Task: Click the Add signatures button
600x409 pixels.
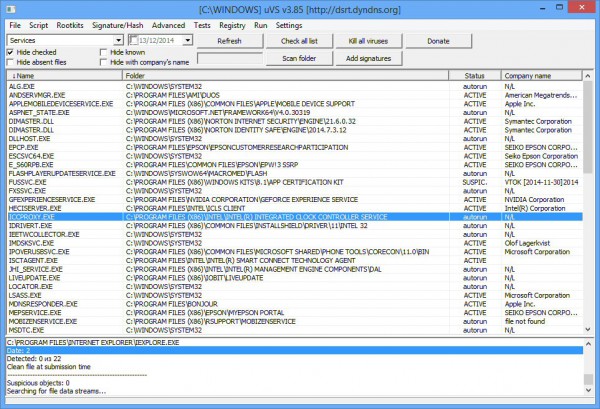Action: pos(368,59)
